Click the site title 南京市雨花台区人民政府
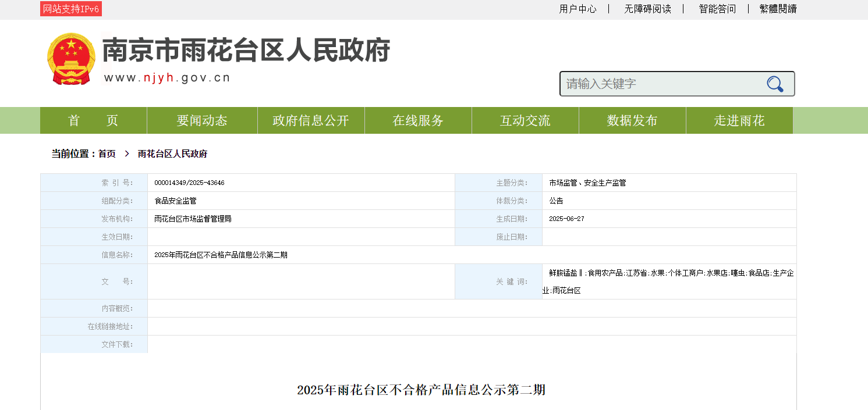Image resolution: width=868 pixels, height=410 pixels. tap(246, 51)
